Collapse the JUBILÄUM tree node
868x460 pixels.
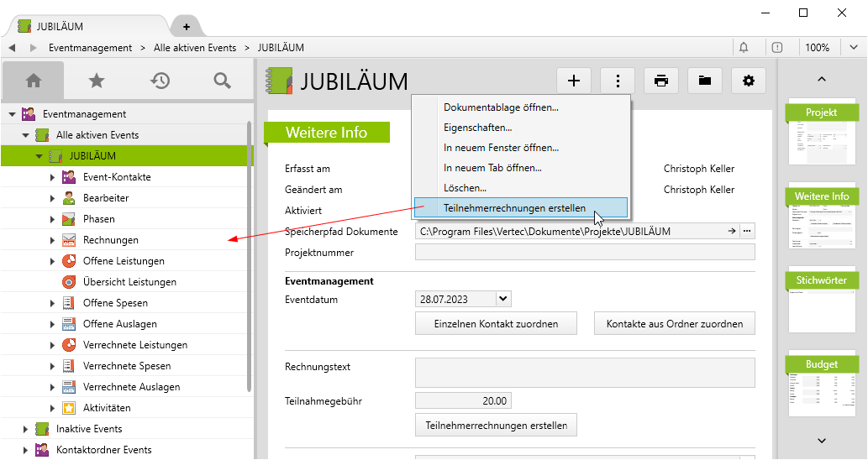(x=39, y=156)
